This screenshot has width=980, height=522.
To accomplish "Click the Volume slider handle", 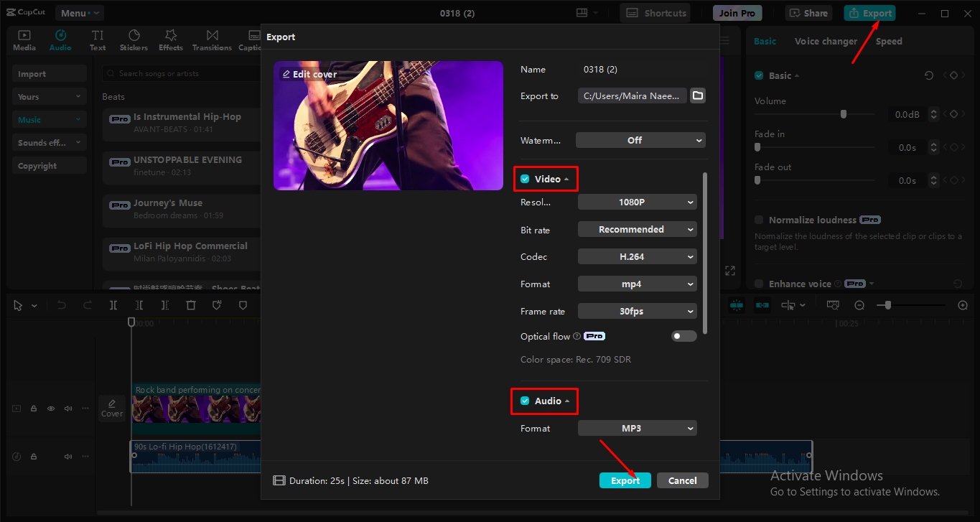I will point(843,113).
